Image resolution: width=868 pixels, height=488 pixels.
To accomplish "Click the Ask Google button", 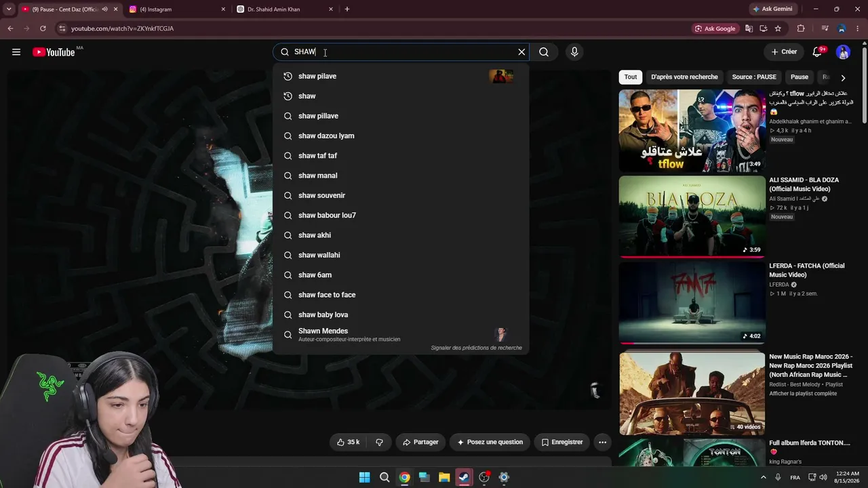I will point(715,28).
